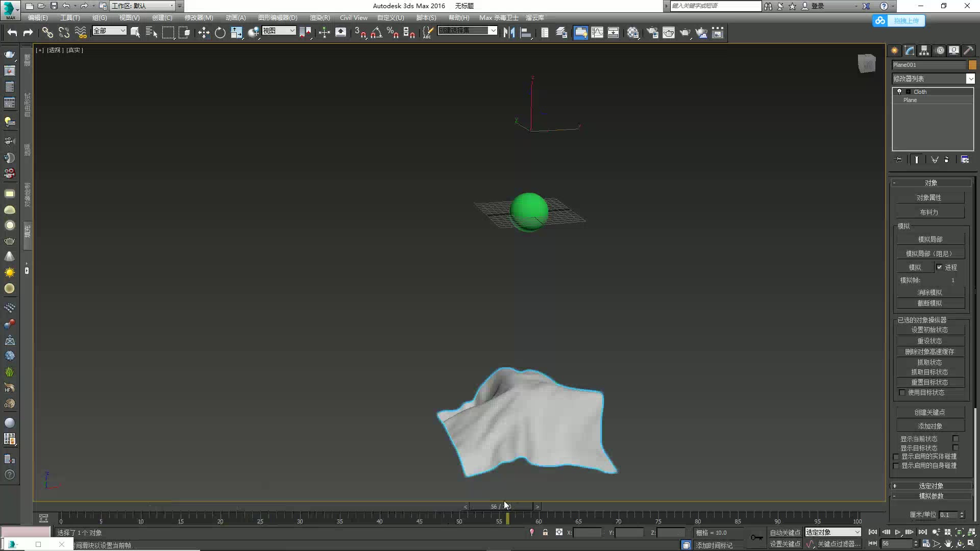Image resolution: width=980 pixels, height=551 pixels.
Task: Enable the 使用目标状态 checkbox
Action: (902, 393)
